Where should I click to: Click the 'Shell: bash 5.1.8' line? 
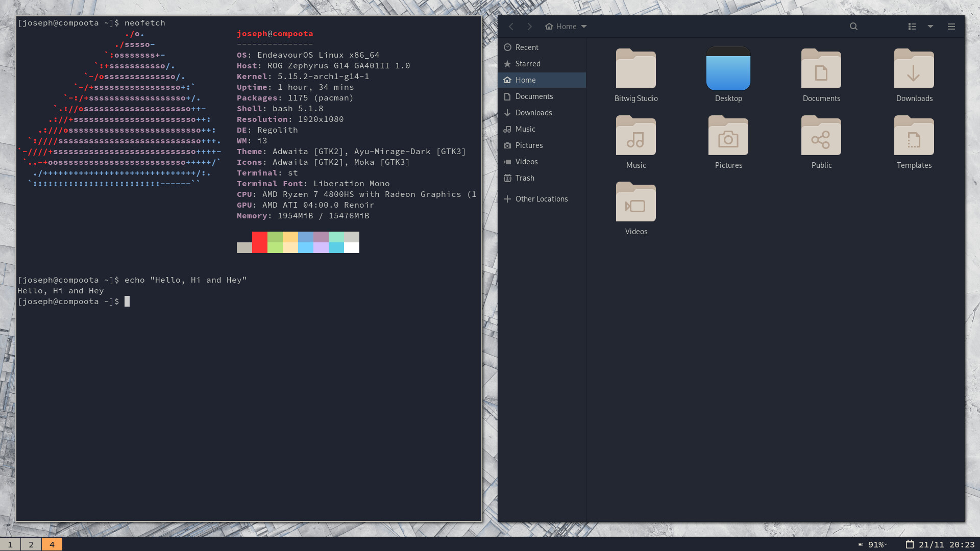(280, 109)
